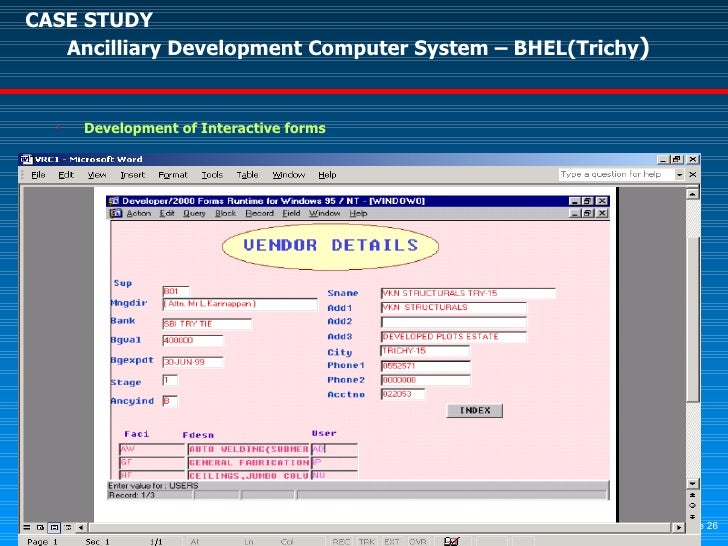
Task: Click the Fdesn cell CEILINGS,JUMBO COLU
Action: [248, 475]
